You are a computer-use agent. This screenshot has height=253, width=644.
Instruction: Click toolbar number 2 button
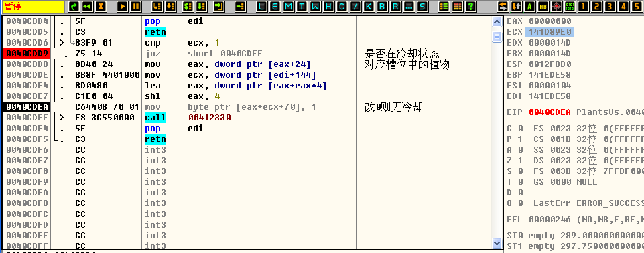(597, 6)
